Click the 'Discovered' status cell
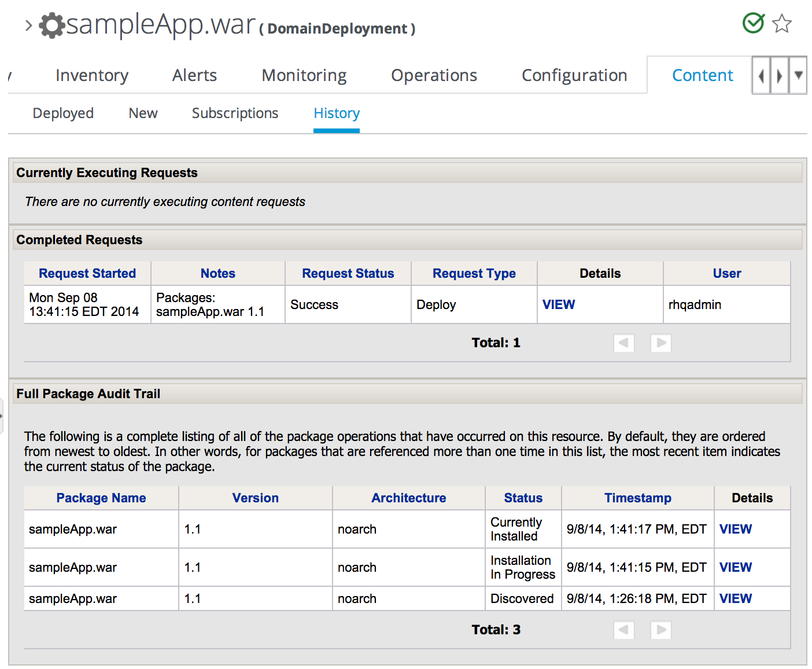 [x=523, y=598]
